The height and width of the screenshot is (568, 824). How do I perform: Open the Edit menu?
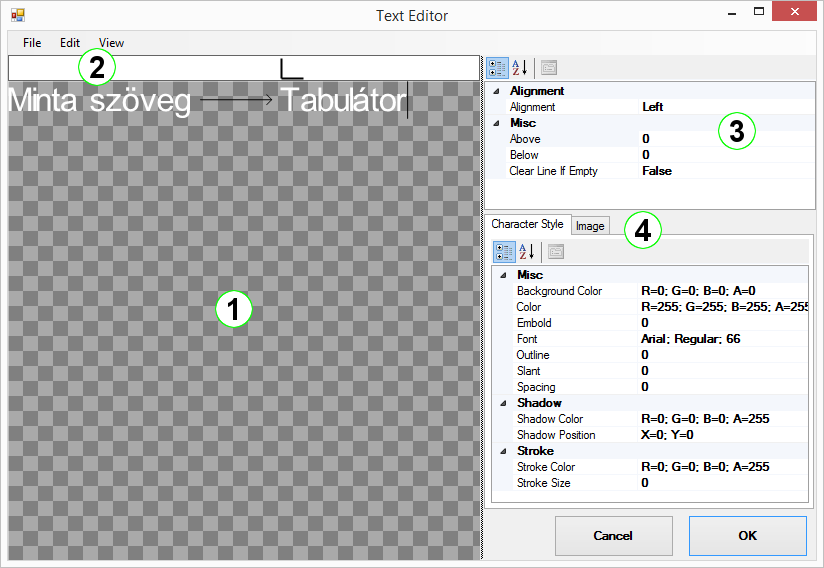click(x=69, y=43)
